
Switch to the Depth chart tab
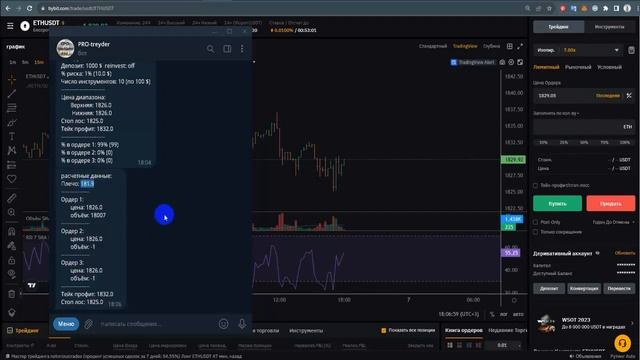(491, 47)
